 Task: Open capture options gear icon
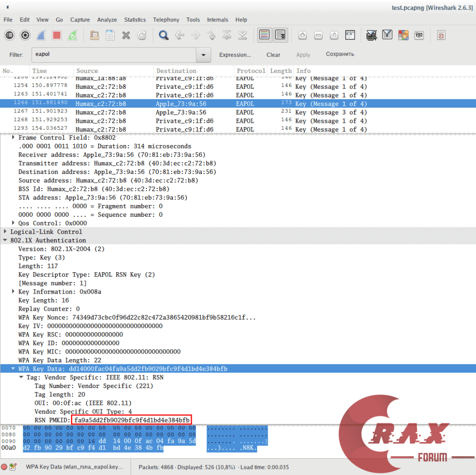click(25, 35)
